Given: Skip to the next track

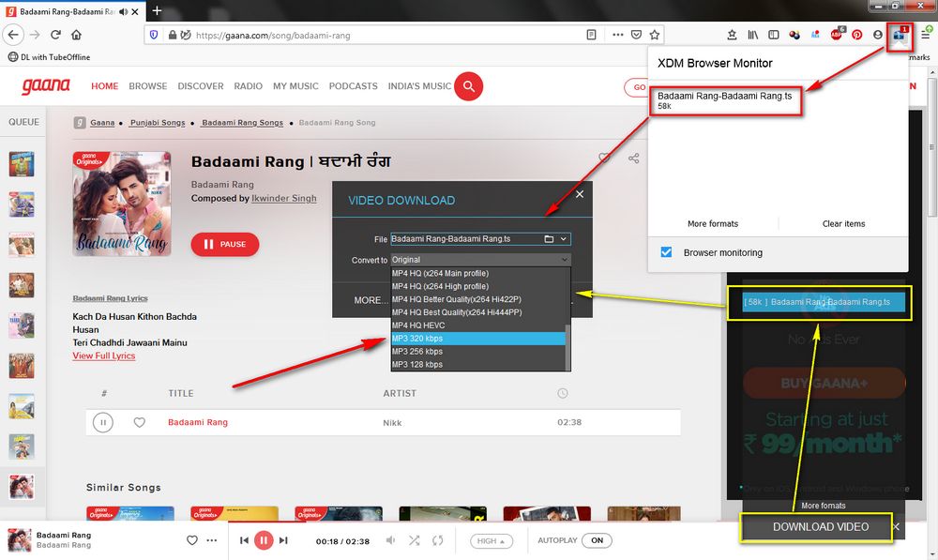Looking at the screenshot, I should click(x=283, y=540).
